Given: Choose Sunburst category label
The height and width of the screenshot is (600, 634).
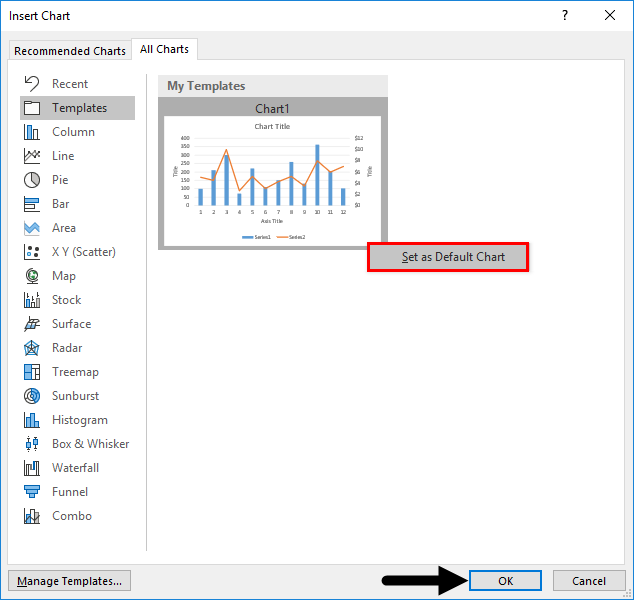Looking at the screenshot, I should click(76, 396).
